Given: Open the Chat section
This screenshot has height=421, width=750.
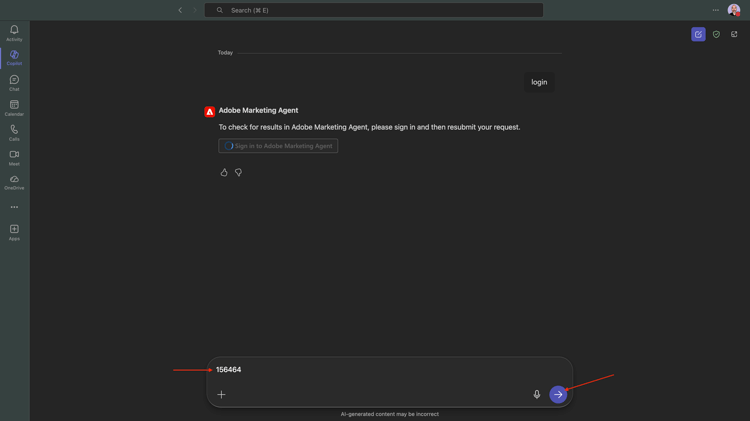Looking at the screenshot, I should [x=14, y=83].
